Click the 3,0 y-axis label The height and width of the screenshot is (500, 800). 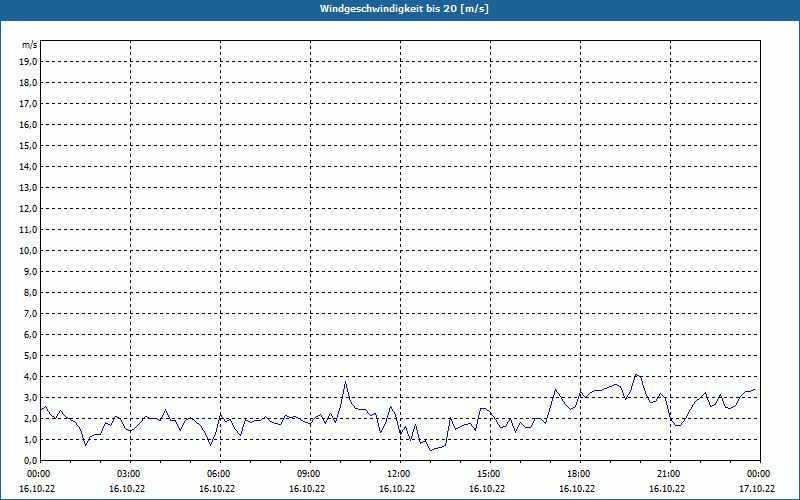point(31,397)
